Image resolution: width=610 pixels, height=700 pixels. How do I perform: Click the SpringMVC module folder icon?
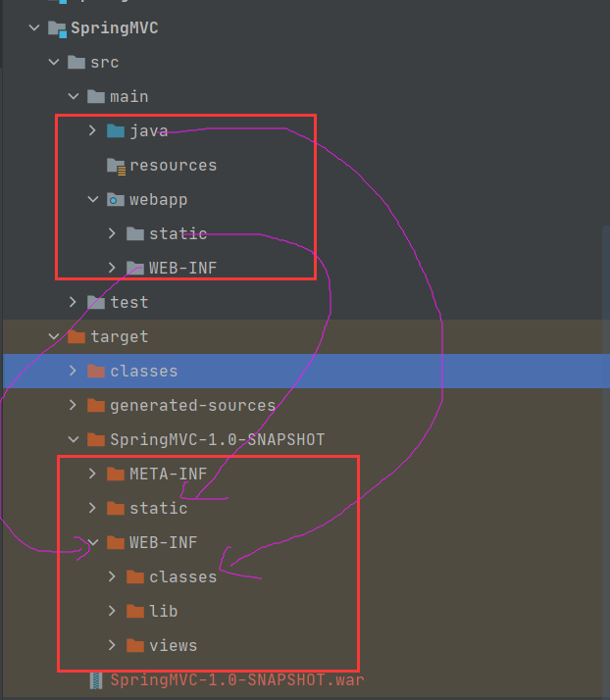[x=57, y=28]
